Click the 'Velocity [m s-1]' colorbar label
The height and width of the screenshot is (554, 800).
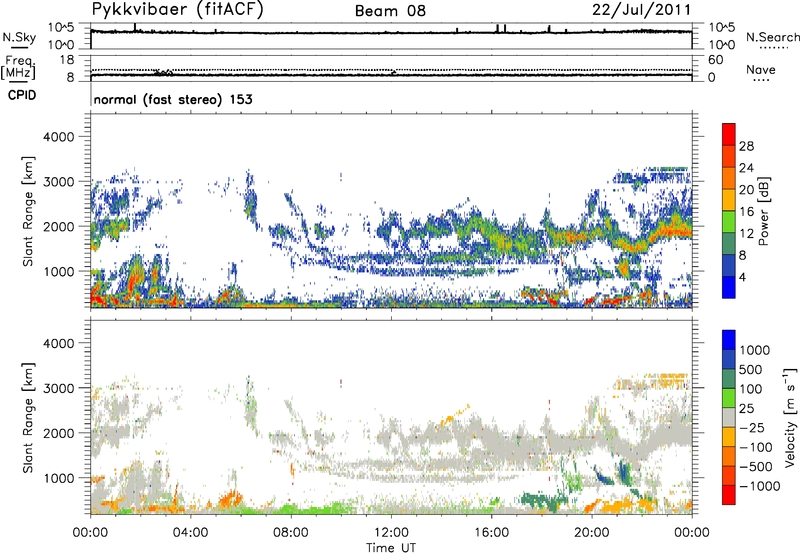pos(791,417)
